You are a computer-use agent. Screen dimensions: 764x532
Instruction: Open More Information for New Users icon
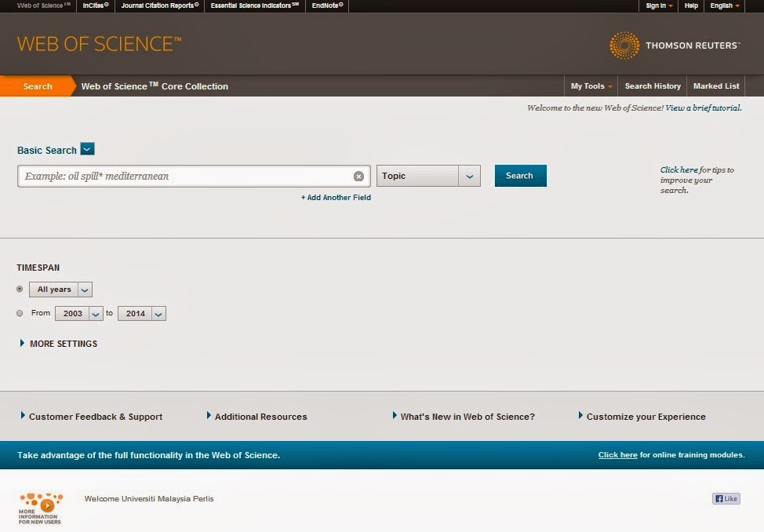point(41,508)
